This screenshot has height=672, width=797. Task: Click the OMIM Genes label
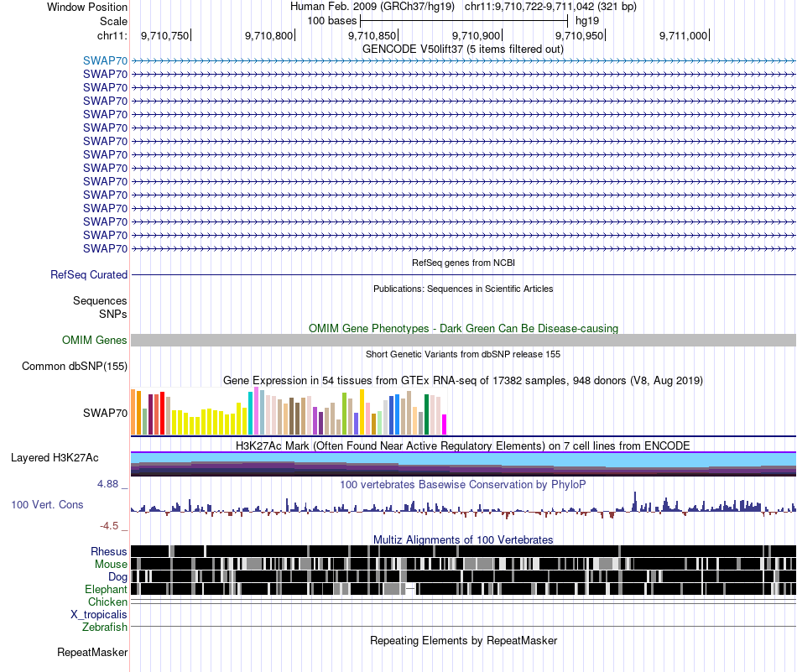(x=94, y=340)
